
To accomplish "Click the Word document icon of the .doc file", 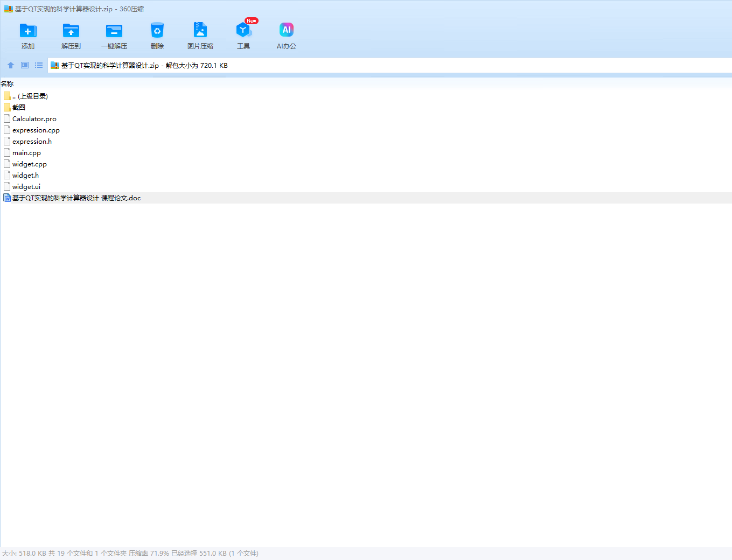I will tap(7, 198).
